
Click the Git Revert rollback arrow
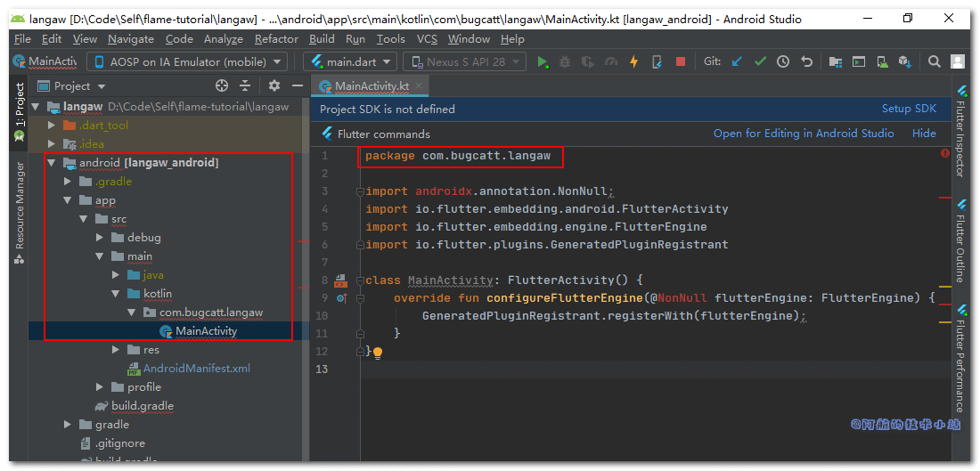[806, 61]
